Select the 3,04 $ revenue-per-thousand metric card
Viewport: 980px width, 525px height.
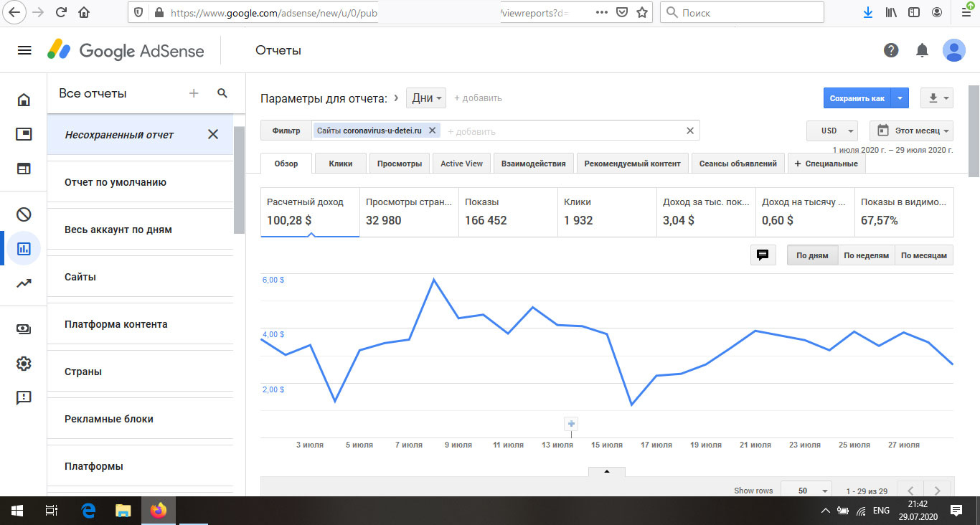click(x=706, y=212)
